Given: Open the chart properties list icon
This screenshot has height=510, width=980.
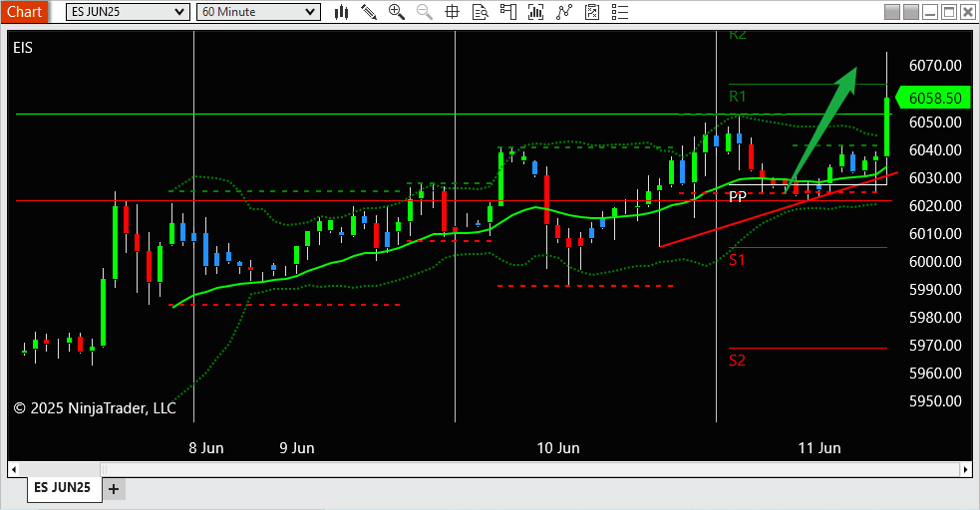Looking at the screenshot, I should pyautogui.click(x=619, y=12).
